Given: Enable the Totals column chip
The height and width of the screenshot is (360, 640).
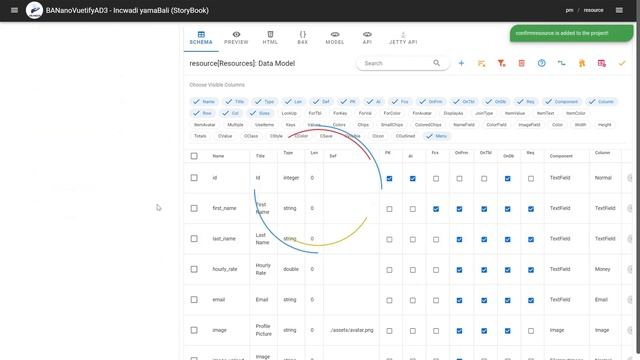Looking at the screenshot, I should click(200, 136).
